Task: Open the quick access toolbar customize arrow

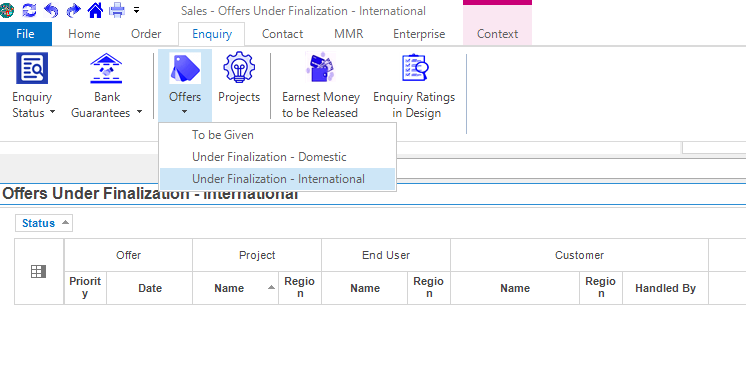Action: pos(137,10)
